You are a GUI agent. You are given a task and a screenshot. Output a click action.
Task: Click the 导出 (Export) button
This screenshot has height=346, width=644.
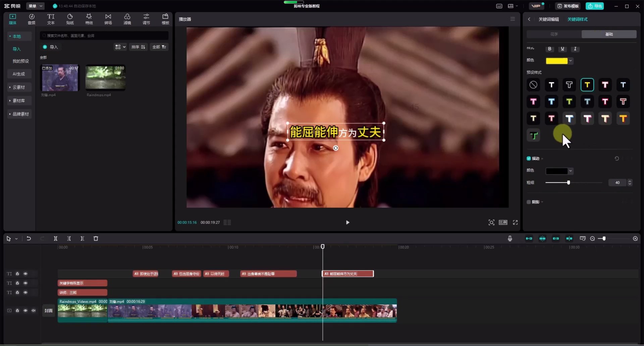click(595, 6)
